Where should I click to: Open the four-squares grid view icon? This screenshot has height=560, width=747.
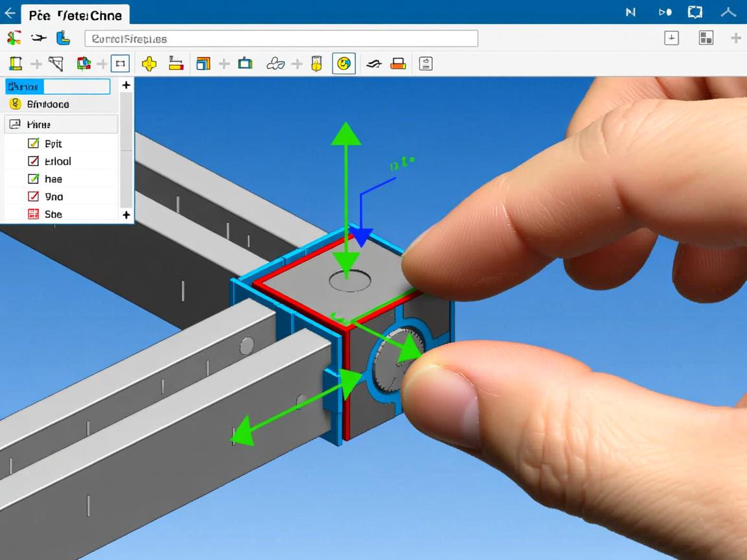tap(705, 38)
